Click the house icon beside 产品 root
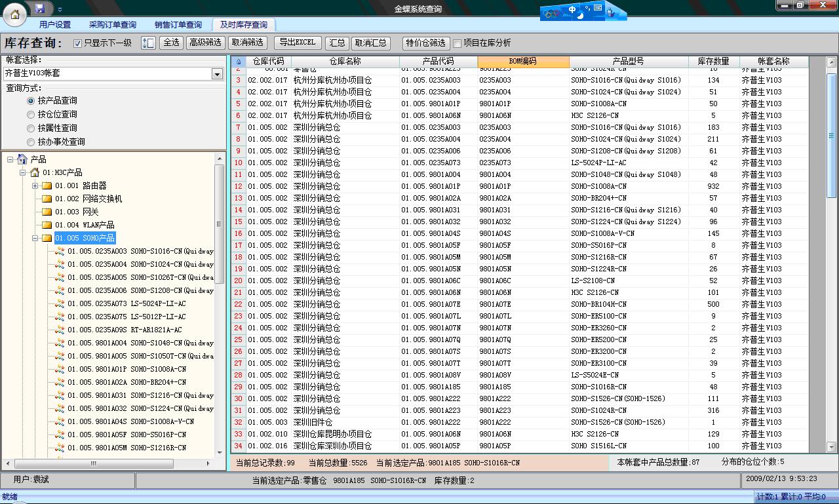 coord(22,159)
